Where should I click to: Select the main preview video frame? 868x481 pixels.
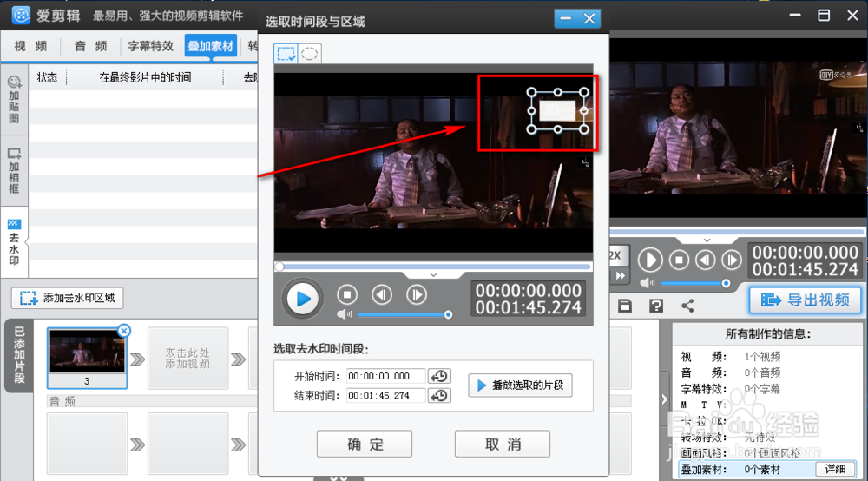[737, 128]
